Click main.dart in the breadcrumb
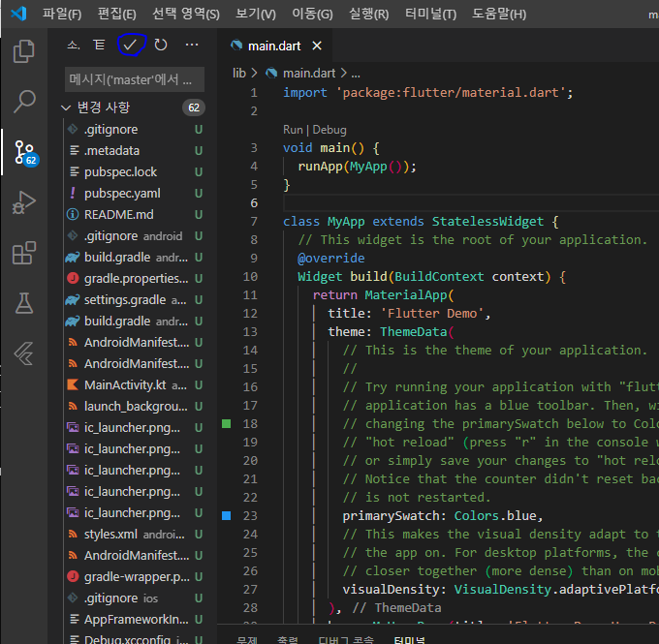The height and width of the screenshot is (644, 659). pyautogui.click(x=309, y=73)
